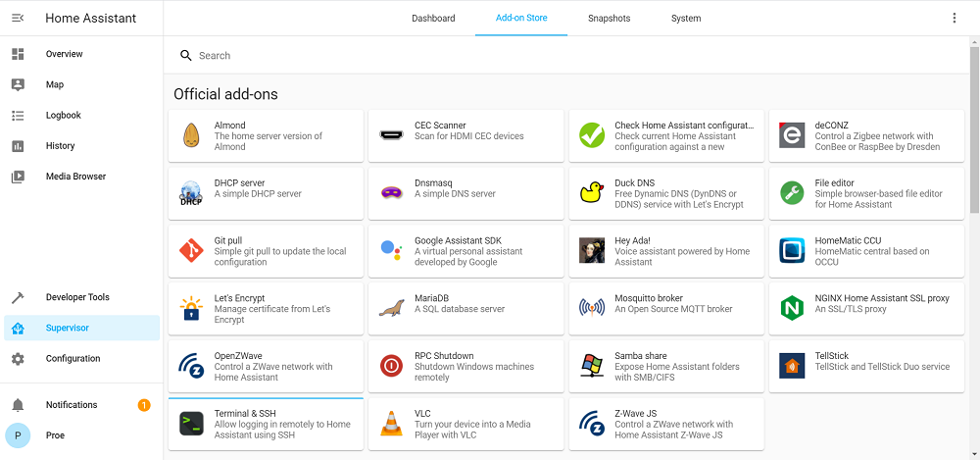Click the VLC cone icon
Viewport: 980px width, 460px height.
tap(391, 424)
